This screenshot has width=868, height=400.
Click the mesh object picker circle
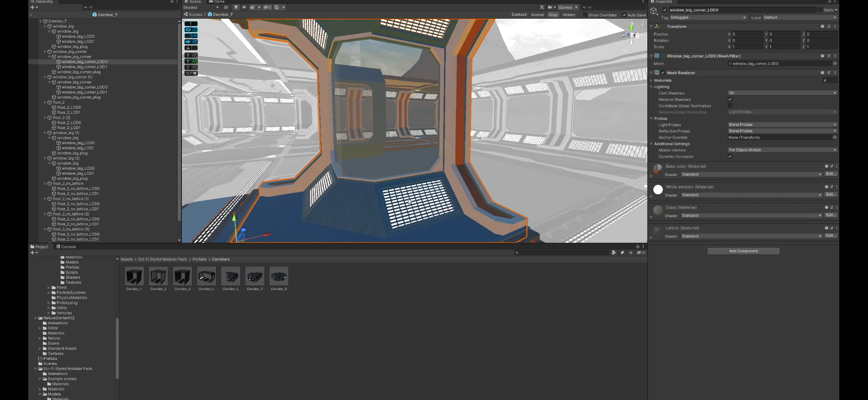(835, 64)
